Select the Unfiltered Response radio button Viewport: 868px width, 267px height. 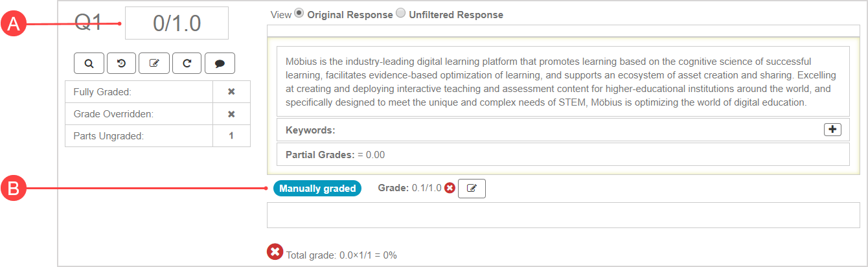coord(400,14)
